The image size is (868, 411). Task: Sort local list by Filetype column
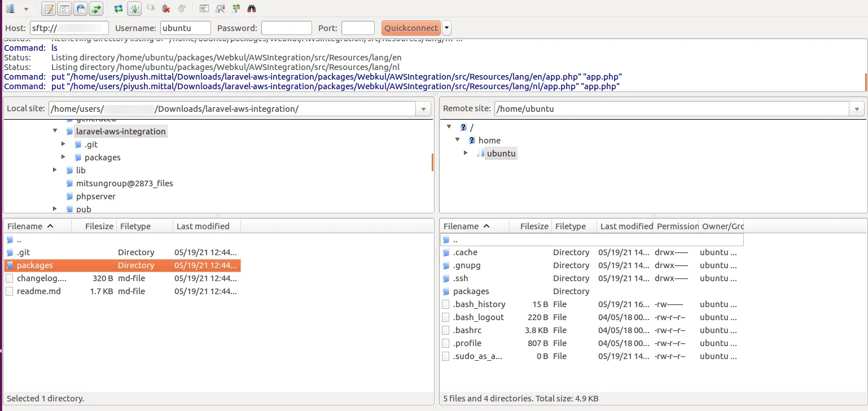click(144, 226)
